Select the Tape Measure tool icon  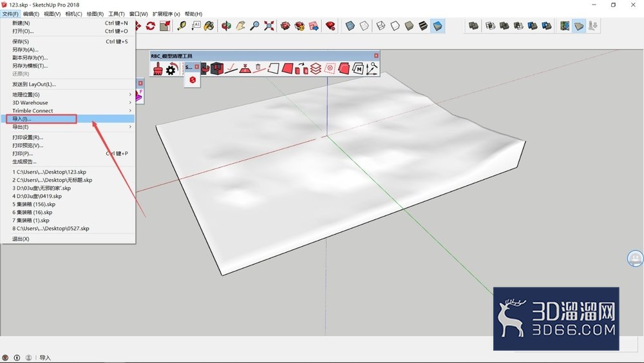182,26
